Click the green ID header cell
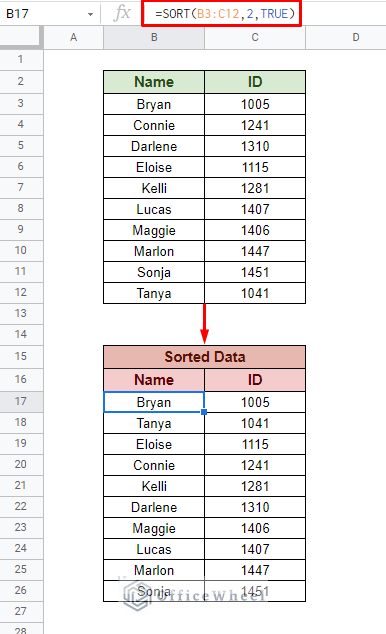The width and height of the screenshot is (386, 634). 255,82
